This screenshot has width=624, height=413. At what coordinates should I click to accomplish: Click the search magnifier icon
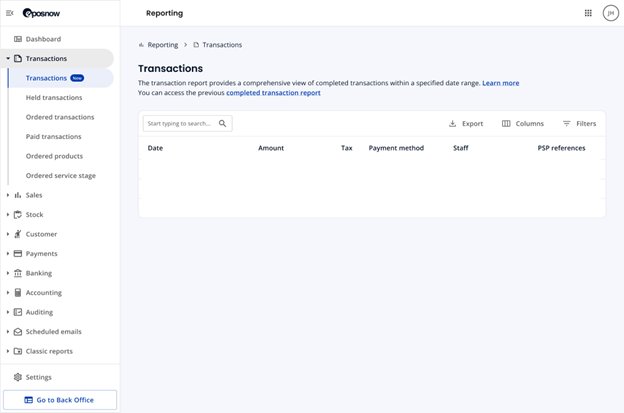click(222, 123)
